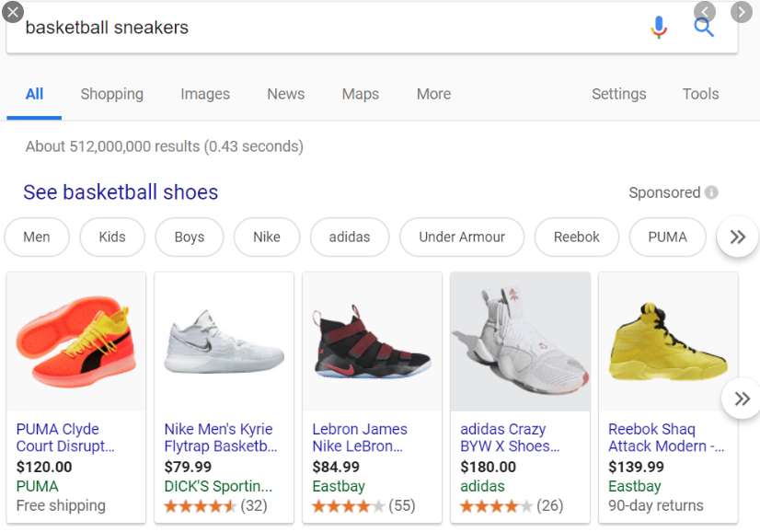The height and width of the screenshot is (532, 760).
Task: Click the yellow Reebok Shaq Attack shoe image
Action: [x=668, y=341]
